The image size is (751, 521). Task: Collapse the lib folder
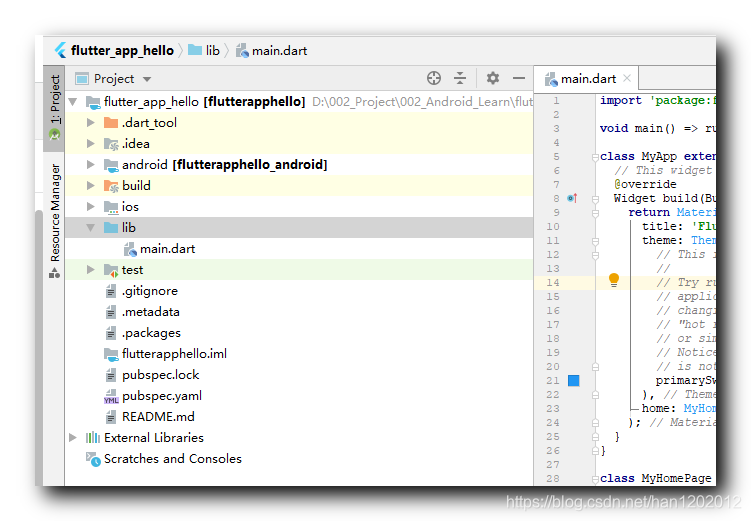91,228
